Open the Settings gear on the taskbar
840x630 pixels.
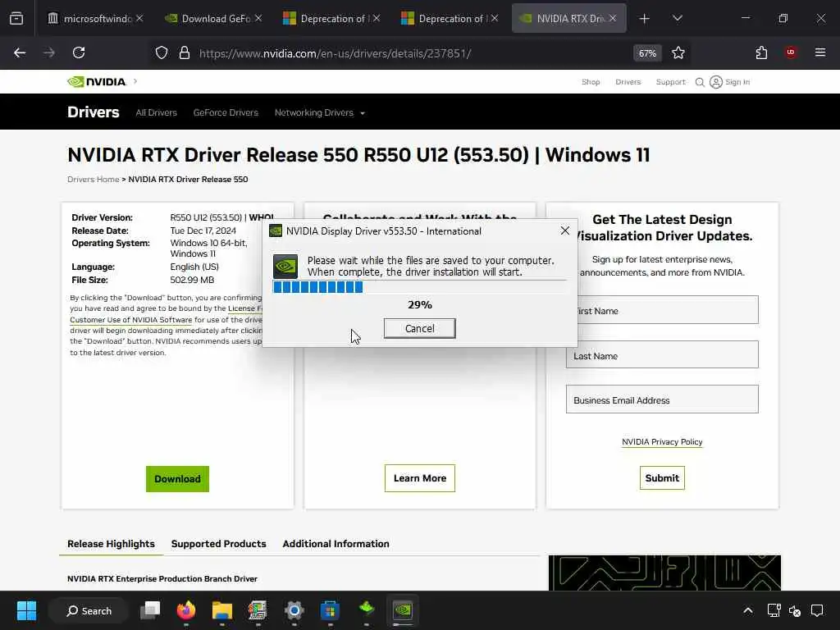point(294,610)
